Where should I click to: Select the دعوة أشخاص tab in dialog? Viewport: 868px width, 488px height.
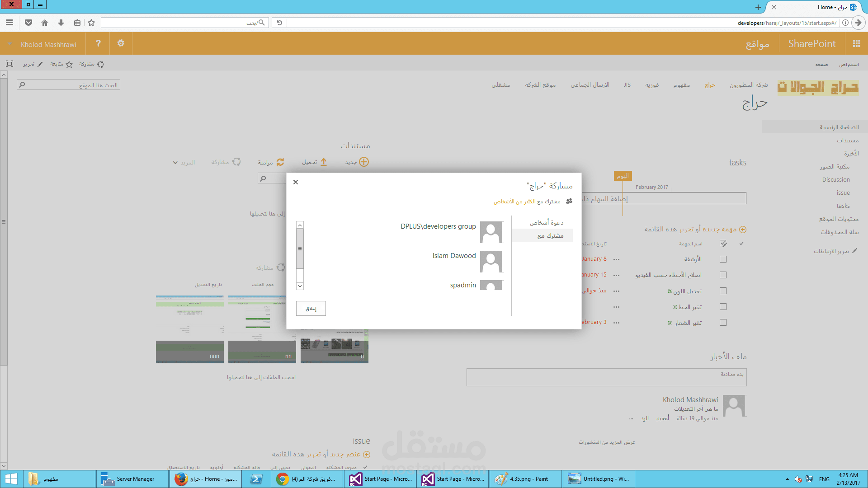[546, 222]
